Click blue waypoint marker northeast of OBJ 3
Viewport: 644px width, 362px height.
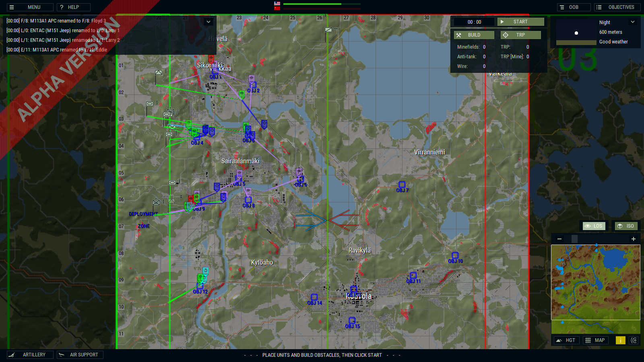tap(264, 124)
